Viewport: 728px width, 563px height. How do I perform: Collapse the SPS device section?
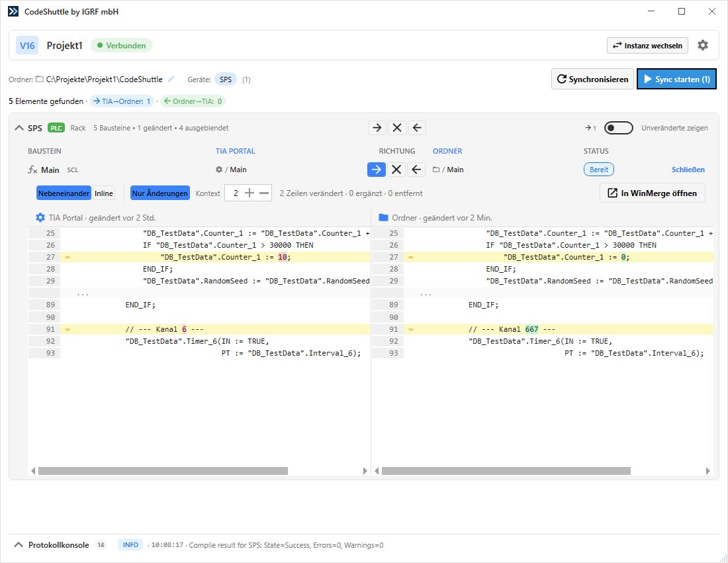tap(19, 128)
